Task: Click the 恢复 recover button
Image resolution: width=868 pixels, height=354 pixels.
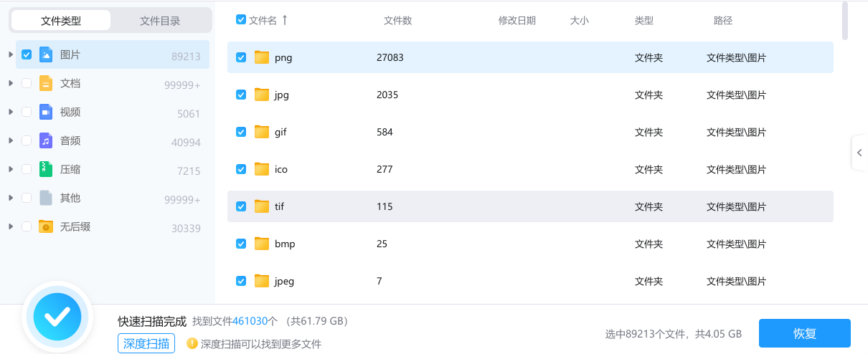Action: (x=805, y=333)
